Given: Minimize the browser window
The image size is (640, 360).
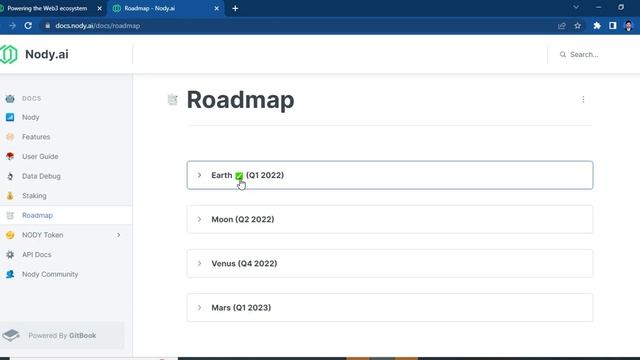Looking at the screenshot, I should tap(598, 7).
